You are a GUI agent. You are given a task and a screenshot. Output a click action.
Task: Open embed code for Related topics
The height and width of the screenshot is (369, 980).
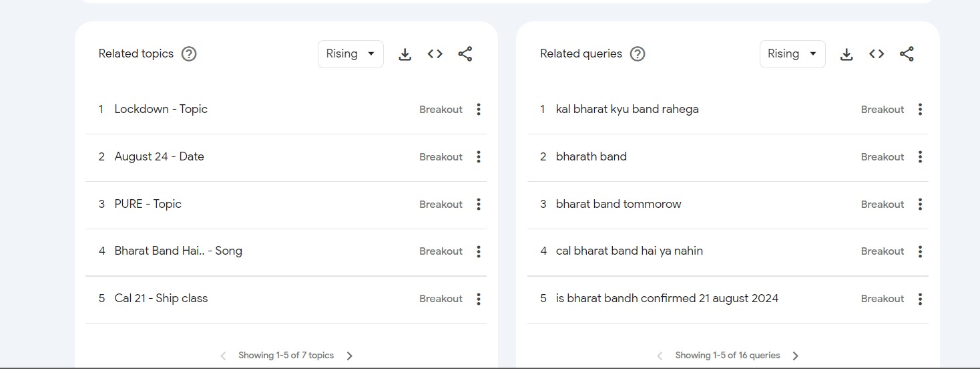tap(435, 54)
